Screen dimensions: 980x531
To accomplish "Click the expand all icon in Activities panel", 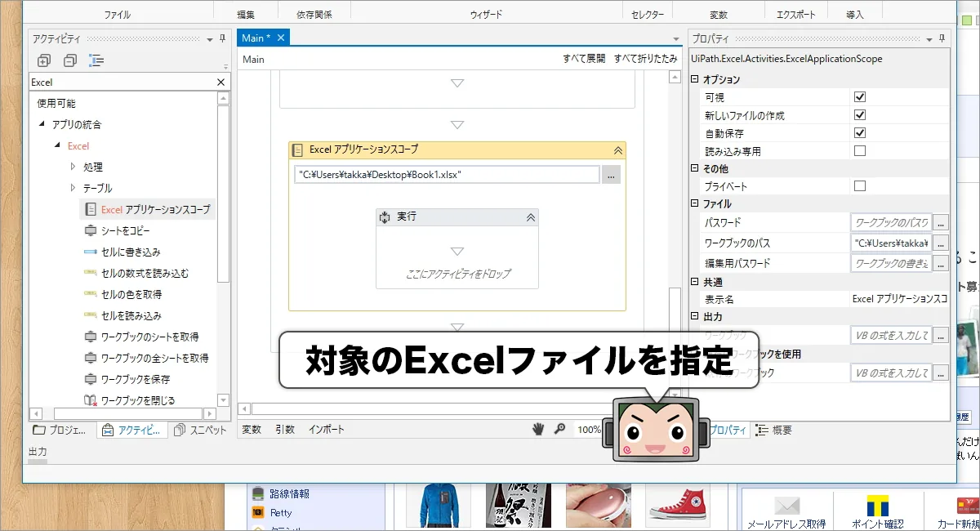I will (44, 60).
